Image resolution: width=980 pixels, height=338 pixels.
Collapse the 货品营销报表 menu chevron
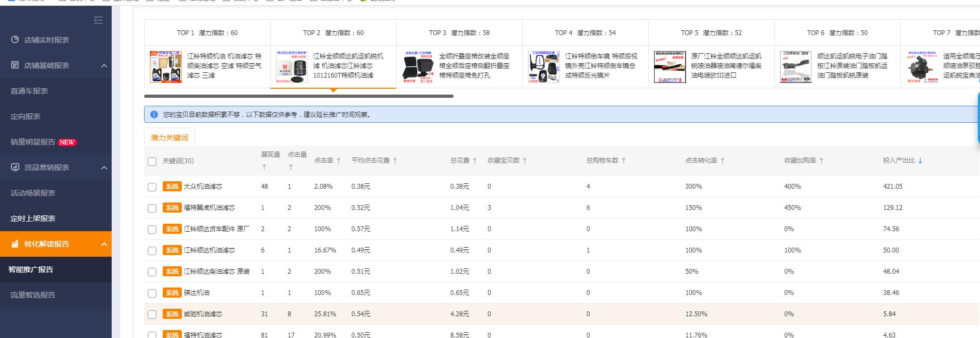tap(104, 167)
